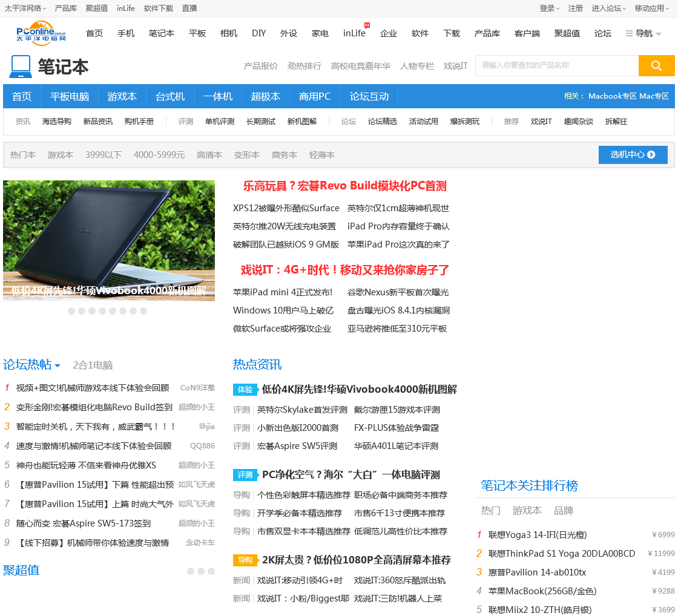Open 苹果iPad mini 4正式发布 article
Screen dimensions: 678x616
tap(283, 293)
